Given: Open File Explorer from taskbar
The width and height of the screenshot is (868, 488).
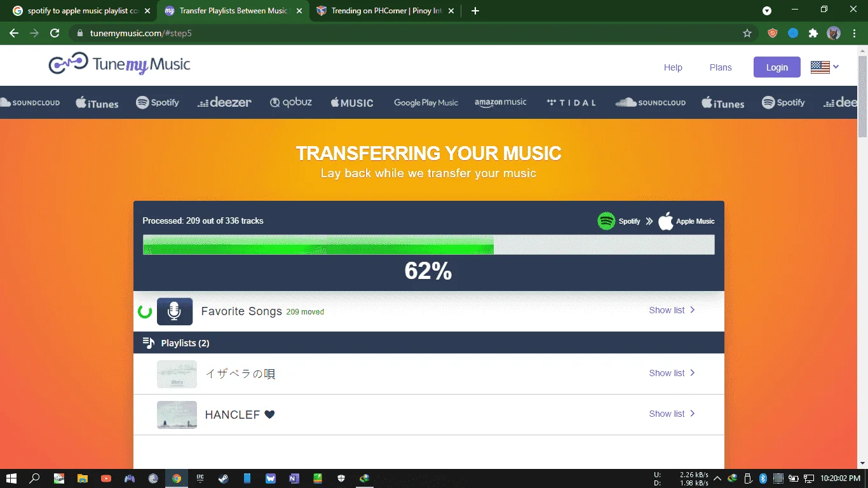Looking at the screenshot, I should point(82,478).
